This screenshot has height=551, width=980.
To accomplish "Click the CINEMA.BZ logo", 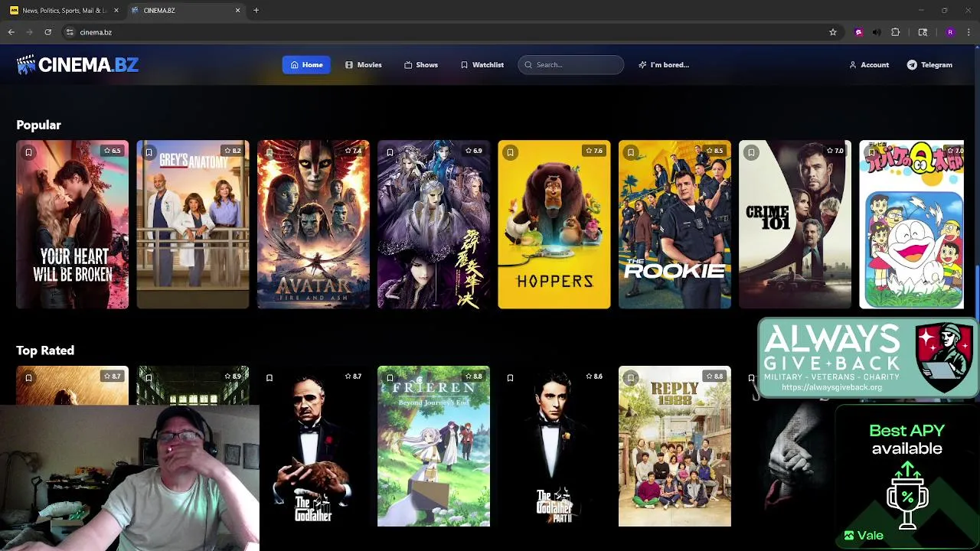I will point(77,65).
